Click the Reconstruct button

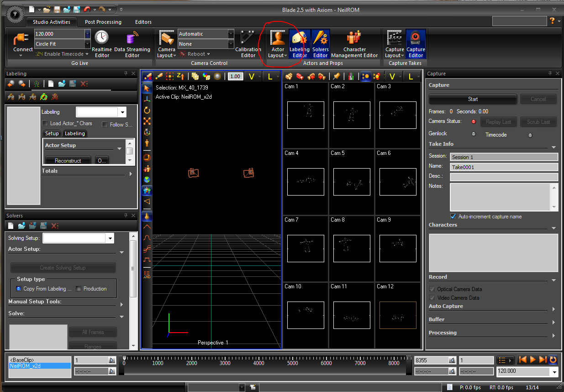[68, 161]
